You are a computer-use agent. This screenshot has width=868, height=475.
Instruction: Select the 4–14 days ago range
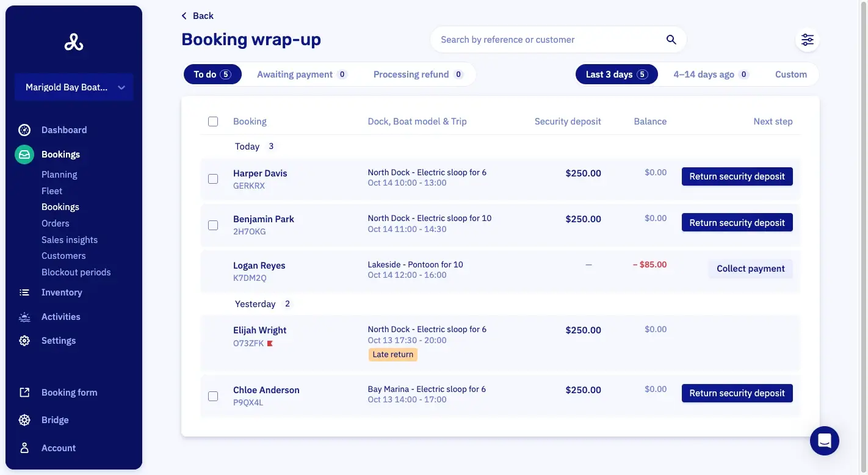(x=711, y=74)
